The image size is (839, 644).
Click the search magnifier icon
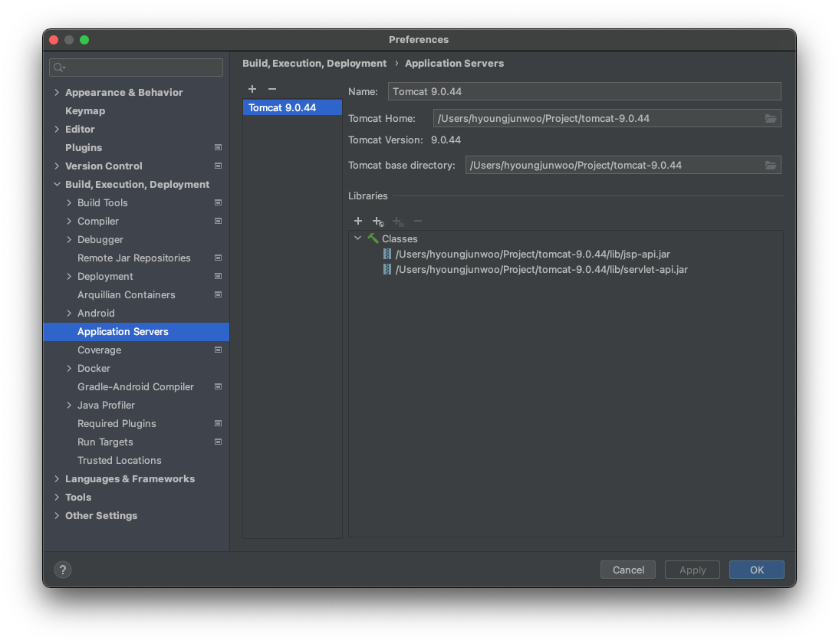(59, 67)
